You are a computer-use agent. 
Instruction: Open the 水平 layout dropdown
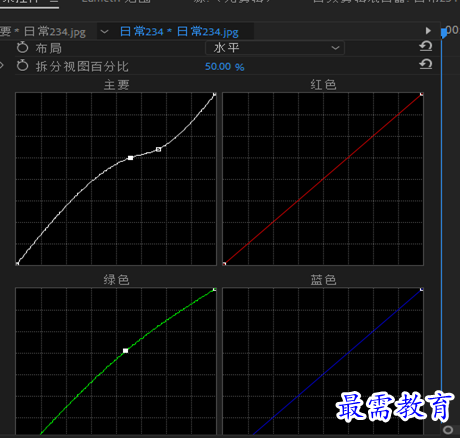click(x=275, y=48)
